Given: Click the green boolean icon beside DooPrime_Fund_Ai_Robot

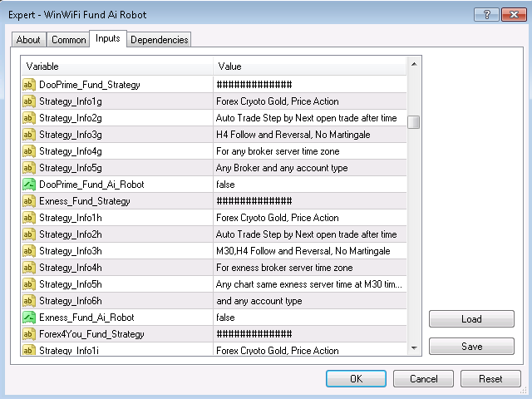Looking at the screenshot, I should click(x=29, y=185).
